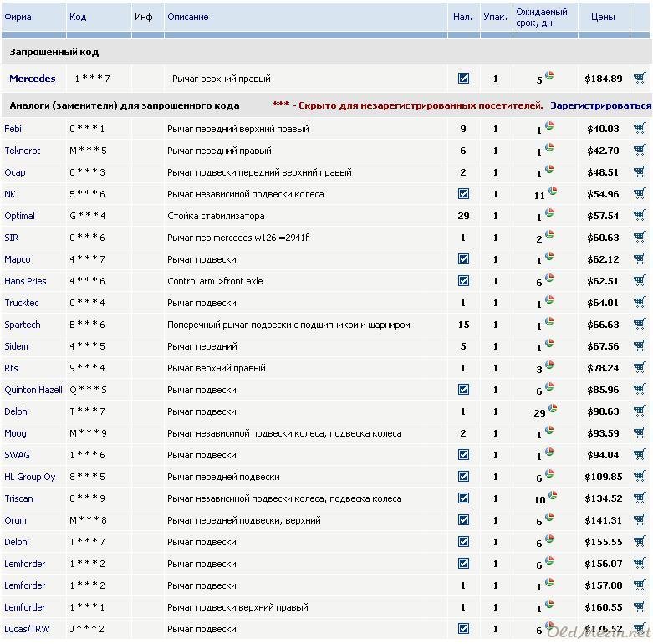The width and height of the screenshot is (653, 644).
Task: Toggle the SWAG row checkbox
Action: (x=463, y=454)
